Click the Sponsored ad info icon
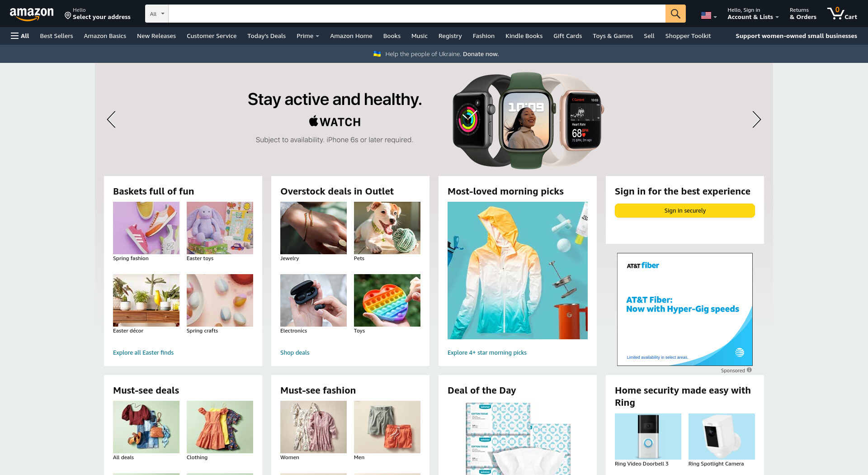Image resolution: width=868 pixels, height=475 pixels. 749,370
